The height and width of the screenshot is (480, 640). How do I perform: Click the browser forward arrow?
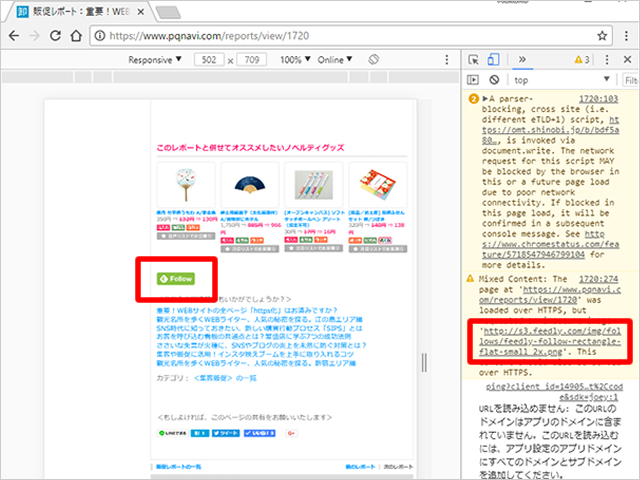[x=35, y=36]
